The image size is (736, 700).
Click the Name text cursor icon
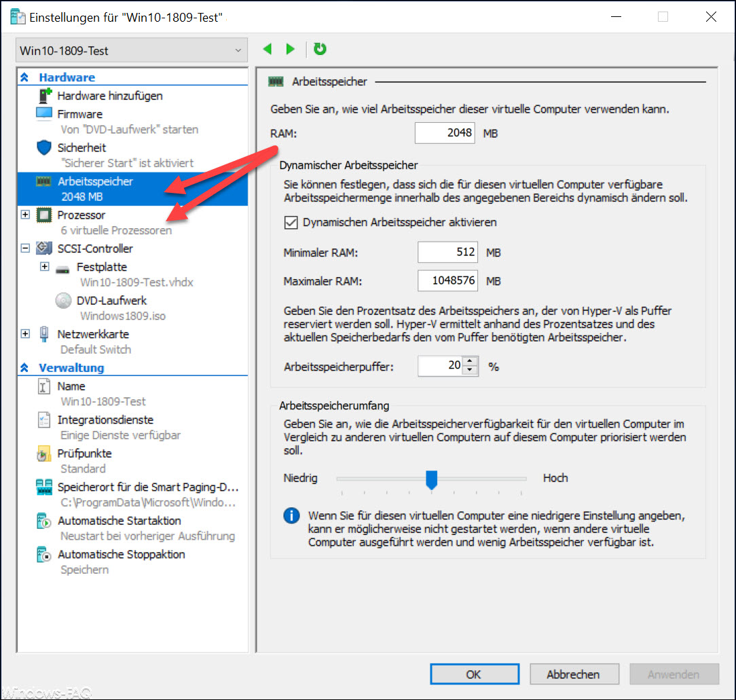(43, 386)
